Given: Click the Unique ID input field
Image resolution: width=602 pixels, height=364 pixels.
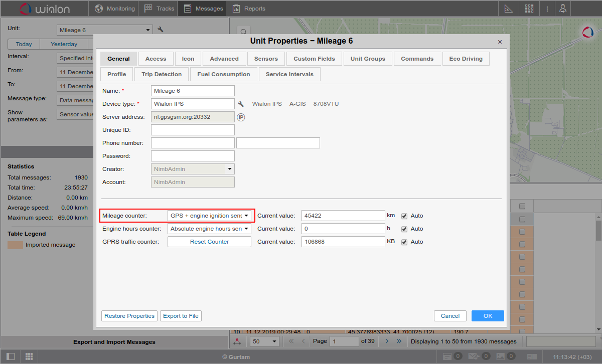Looking at the screenshot, I should pos(193,130).
